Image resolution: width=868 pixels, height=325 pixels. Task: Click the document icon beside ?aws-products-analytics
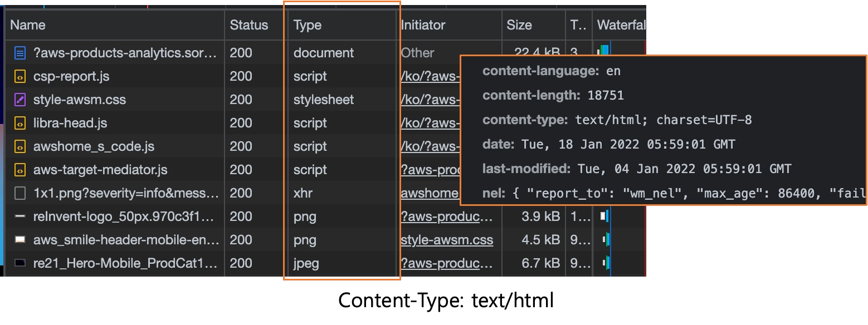point(20,53)
